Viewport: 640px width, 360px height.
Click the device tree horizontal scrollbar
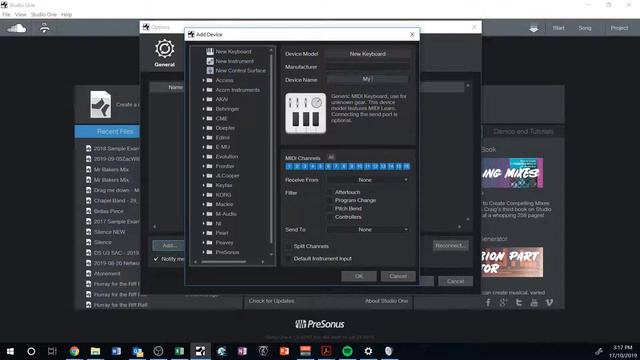coord(224,262)
